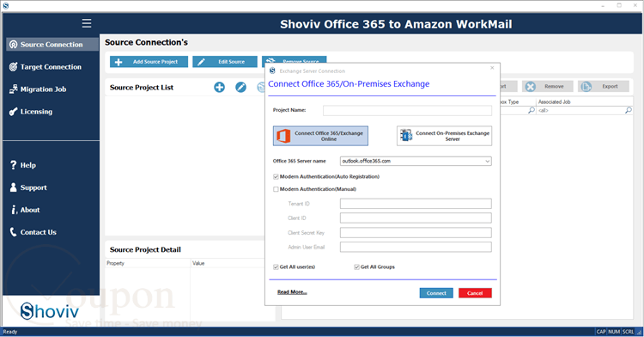Click the Connect button
The width and height of the screenshot is (644, 337).
[436, 293]
